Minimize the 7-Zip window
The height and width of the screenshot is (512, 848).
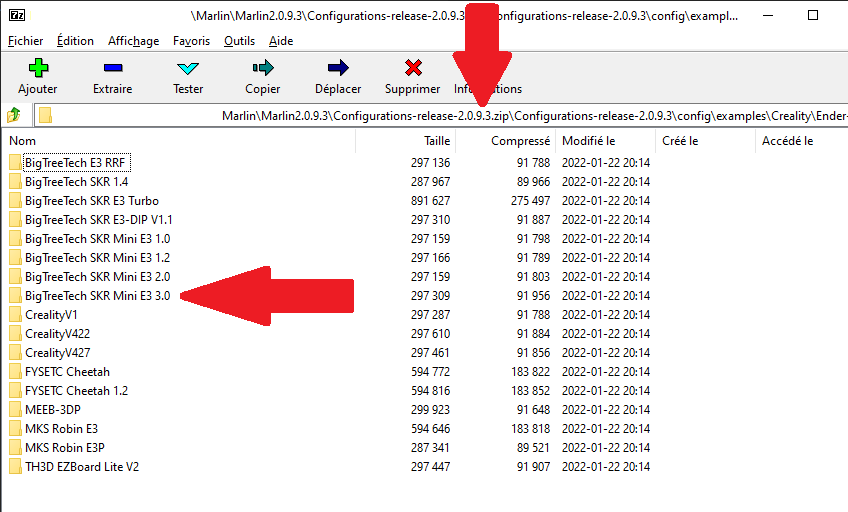click(x=767, y=15)
